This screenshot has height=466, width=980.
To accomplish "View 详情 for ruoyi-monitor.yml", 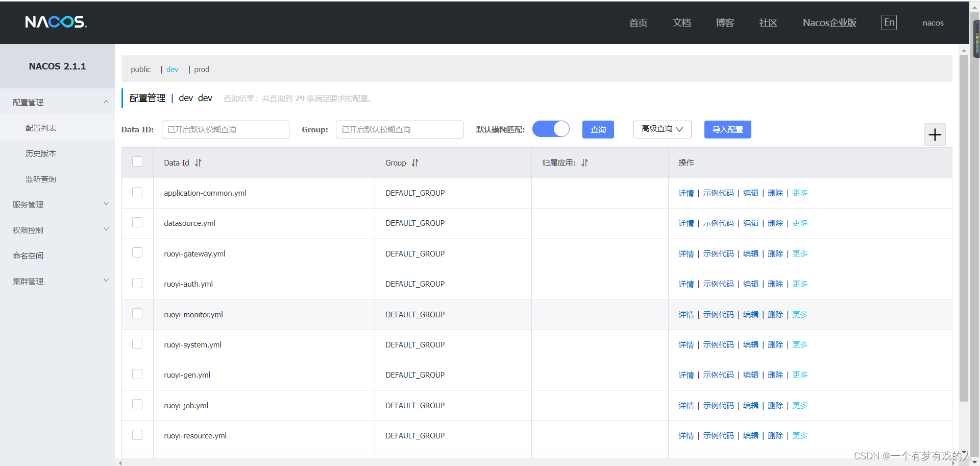I will pyautogui.click(x=686, y=314).
